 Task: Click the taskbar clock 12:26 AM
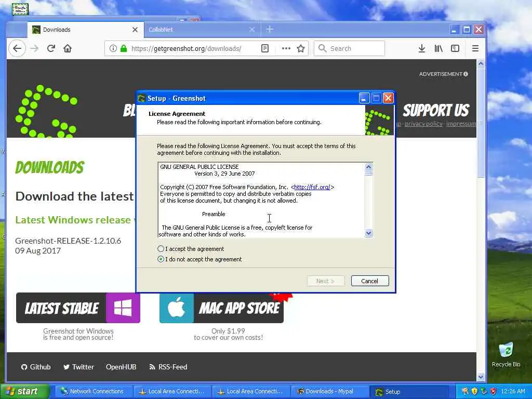point(513,391)
